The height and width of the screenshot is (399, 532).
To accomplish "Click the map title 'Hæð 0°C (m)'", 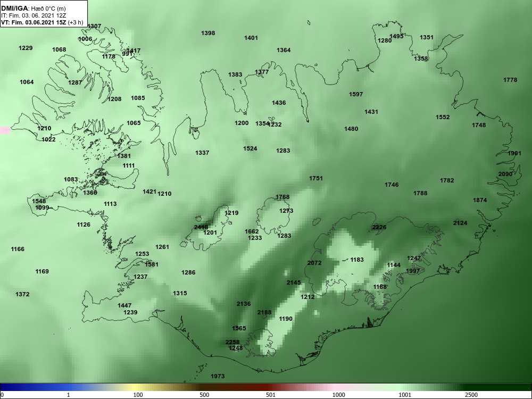I will (x=48, y=9).
